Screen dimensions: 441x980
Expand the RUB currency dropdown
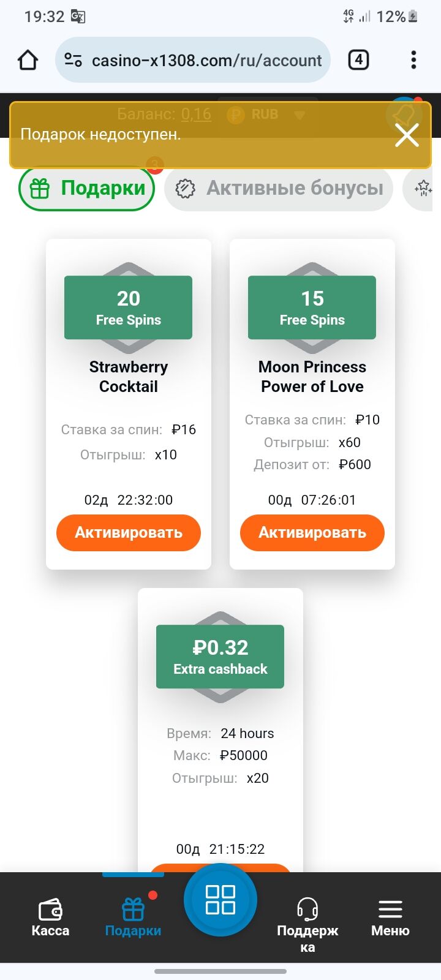click(x=300, y=115)
